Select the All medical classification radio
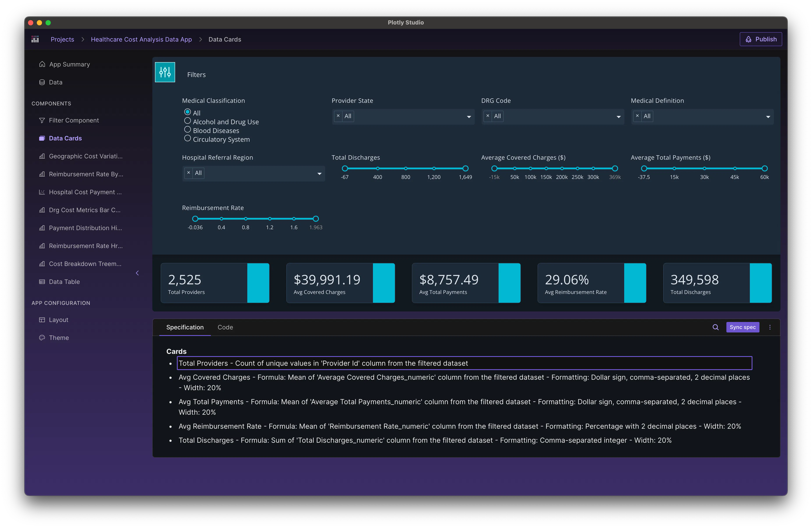Viewport: 812px width, 528px height. (x=188, y=112)
